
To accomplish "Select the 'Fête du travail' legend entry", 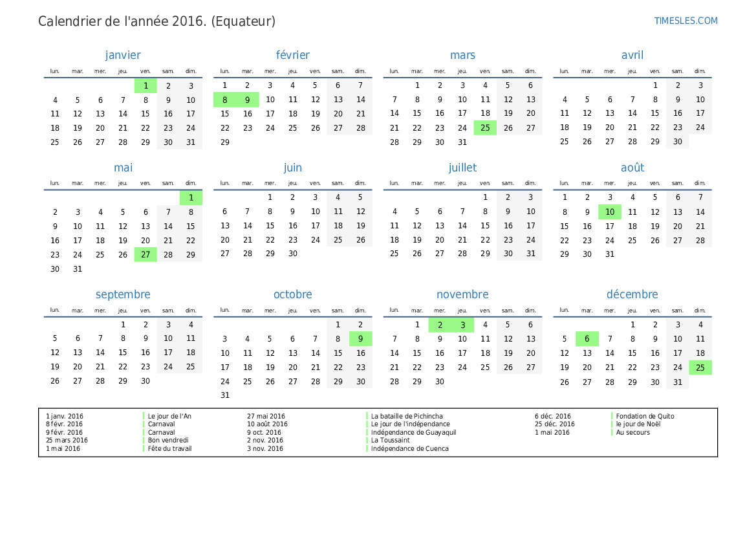I will click(x=169, y=448).
